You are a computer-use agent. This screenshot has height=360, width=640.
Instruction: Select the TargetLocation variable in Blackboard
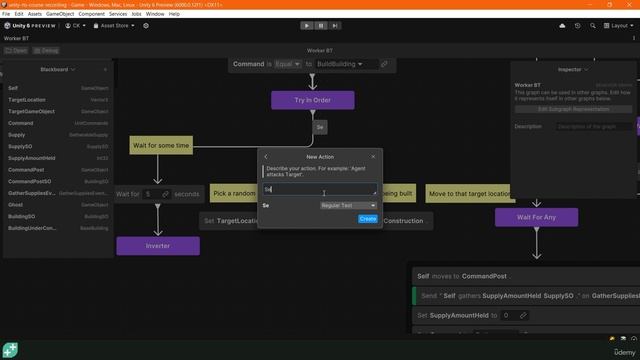coord(58,100)
